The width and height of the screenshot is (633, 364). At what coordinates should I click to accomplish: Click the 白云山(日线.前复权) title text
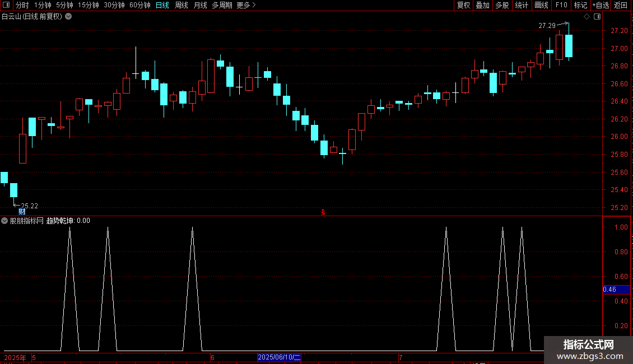32,16
